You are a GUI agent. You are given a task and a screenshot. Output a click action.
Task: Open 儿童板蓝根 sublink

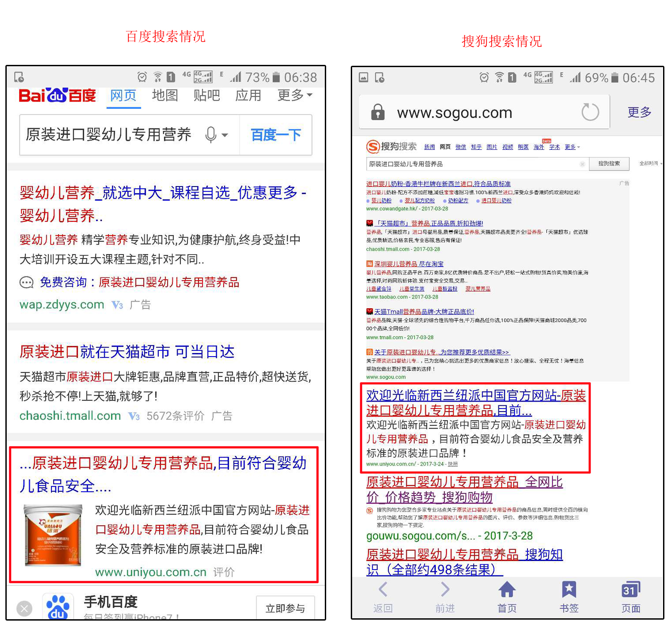(445, 289)
